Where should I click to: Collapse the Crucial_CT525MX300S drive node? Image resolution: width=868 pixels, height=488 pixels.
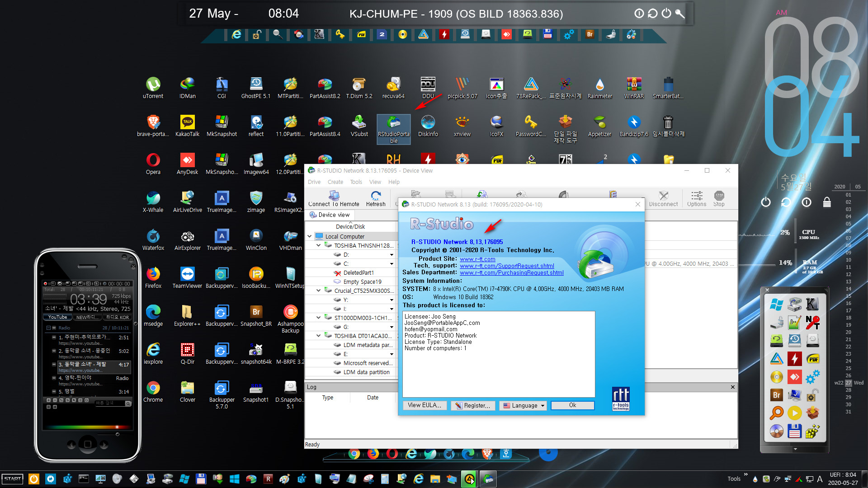pyautogui.click(x=319, y=291)
